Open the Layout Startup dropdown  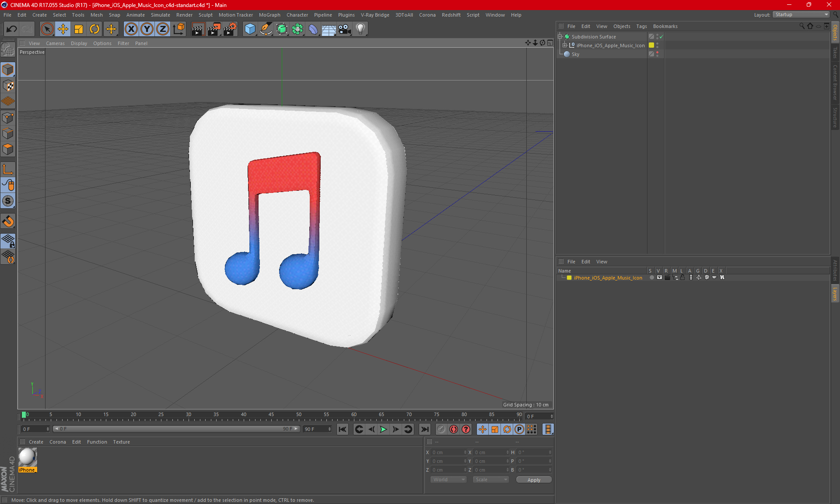point(801,15)
